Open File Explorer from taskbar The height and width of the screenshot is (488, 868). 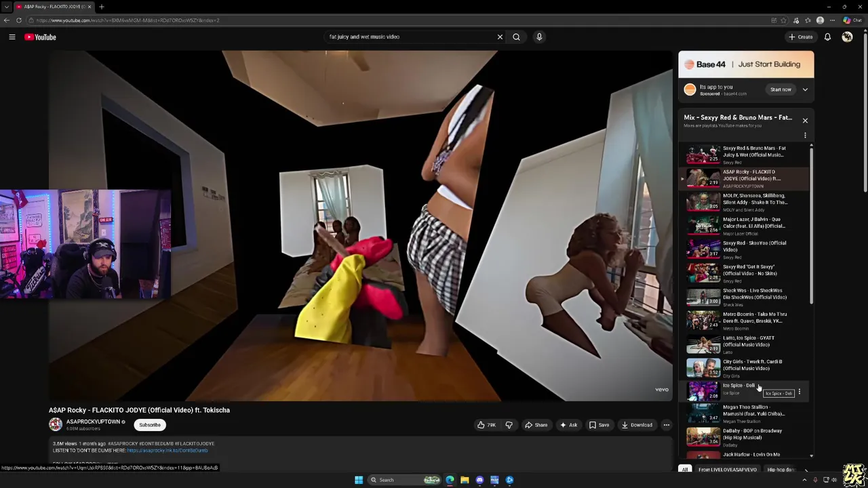point(465,480)
